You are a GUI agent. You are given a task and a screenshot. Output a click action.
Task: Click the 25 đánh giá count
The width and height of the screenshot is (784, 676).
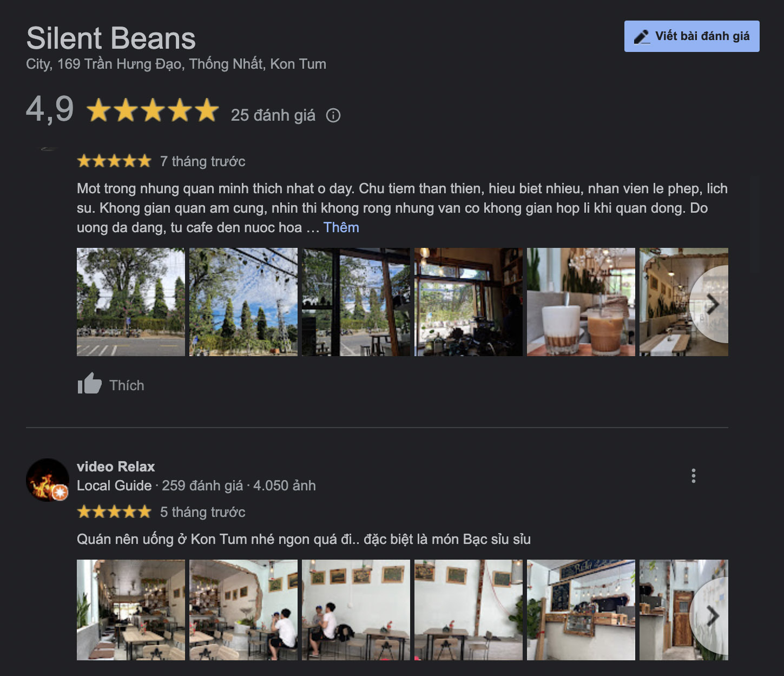(273, 115)
